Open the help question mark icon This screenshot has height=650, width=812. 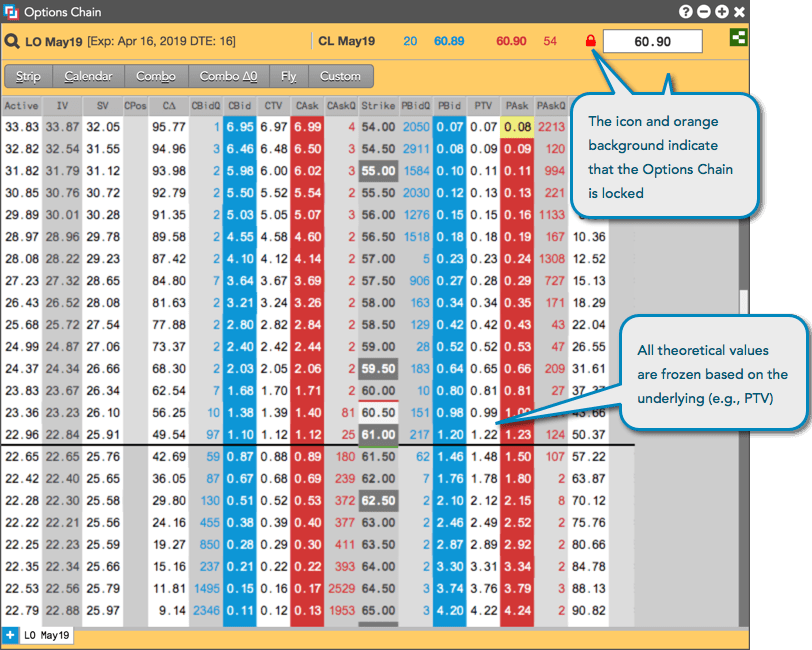point(686,11)
